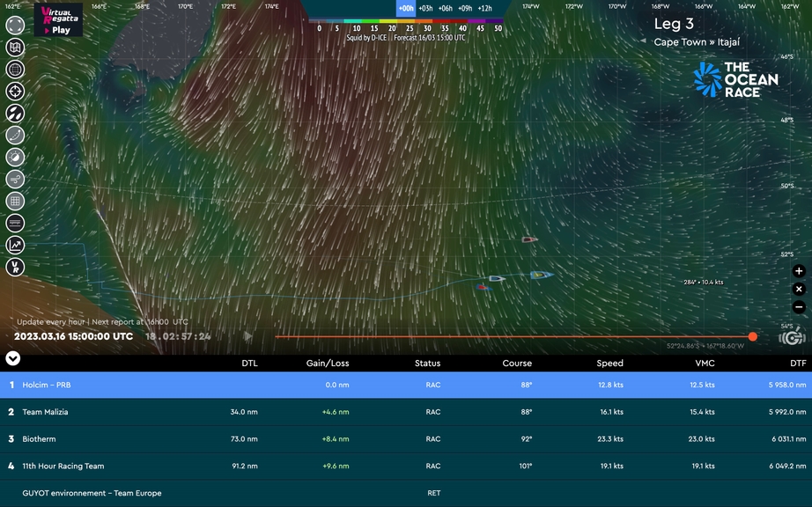Select the +09h forecast tab
Image resolution: width=812 pixels, height=507 pixels.
point(465,8)
